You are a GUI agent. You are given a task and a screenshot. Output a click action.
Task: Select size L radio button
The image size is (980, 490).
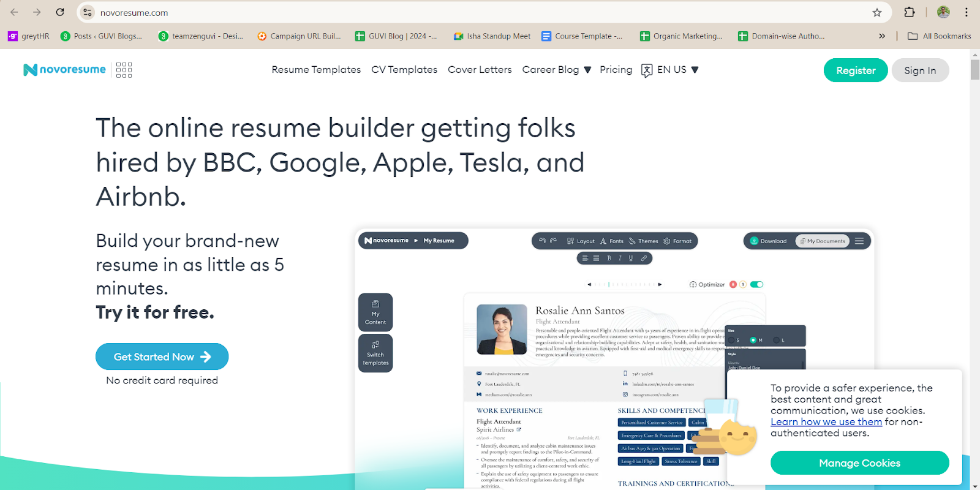(x=776, y=340)
